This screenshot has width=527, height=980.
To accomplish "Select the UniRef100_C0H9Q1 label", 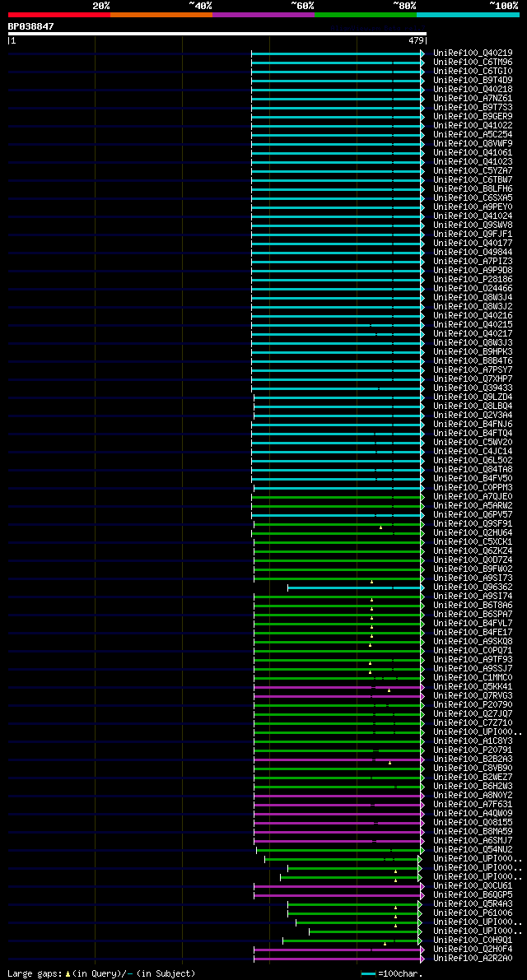I will (473, 941).
